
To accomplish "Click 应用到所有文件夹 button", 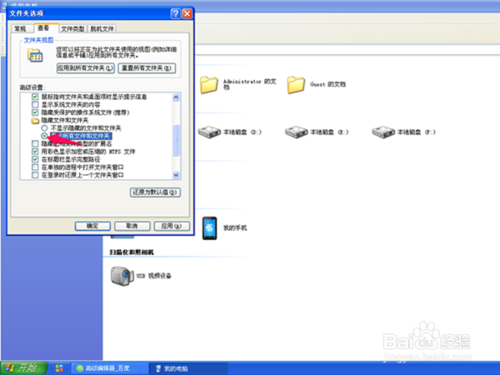I will click(86, 68).
